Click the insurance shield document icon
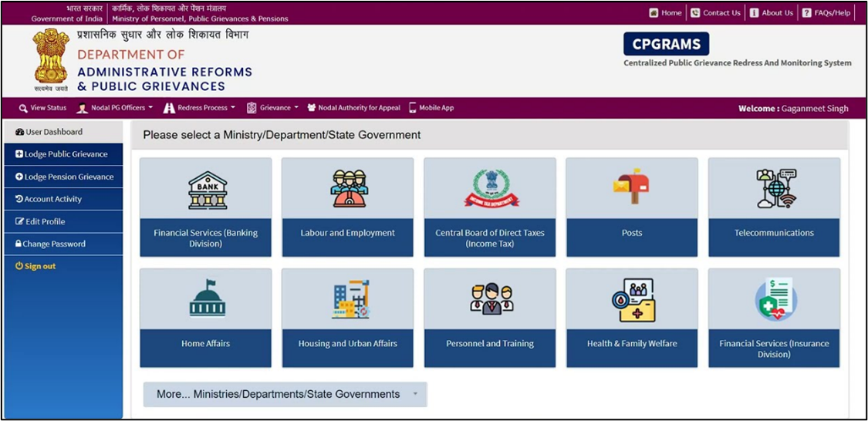 coord(776,299)
